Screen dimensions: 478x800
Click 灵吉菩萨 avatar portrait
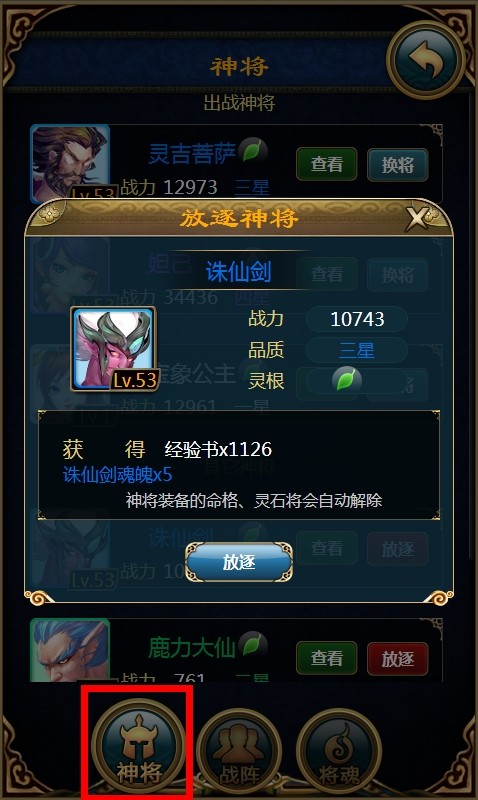[70, 163]
